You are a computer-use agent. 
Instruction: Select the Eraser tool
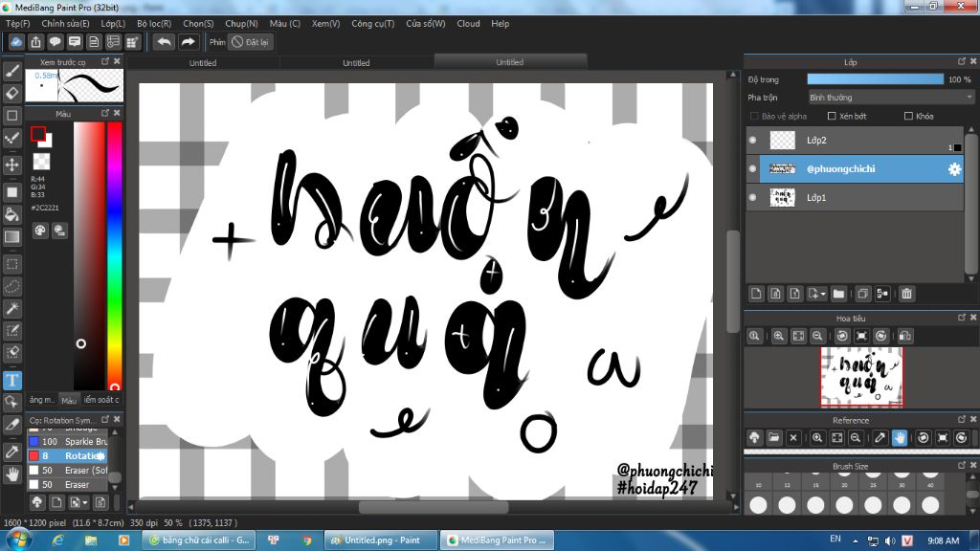pos(11,93)
